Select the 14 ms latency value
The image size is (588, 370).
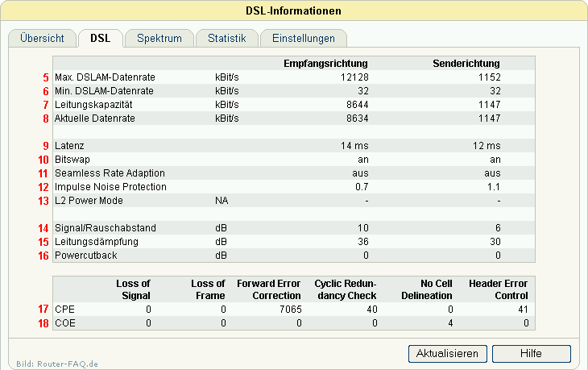coord(354,146)
